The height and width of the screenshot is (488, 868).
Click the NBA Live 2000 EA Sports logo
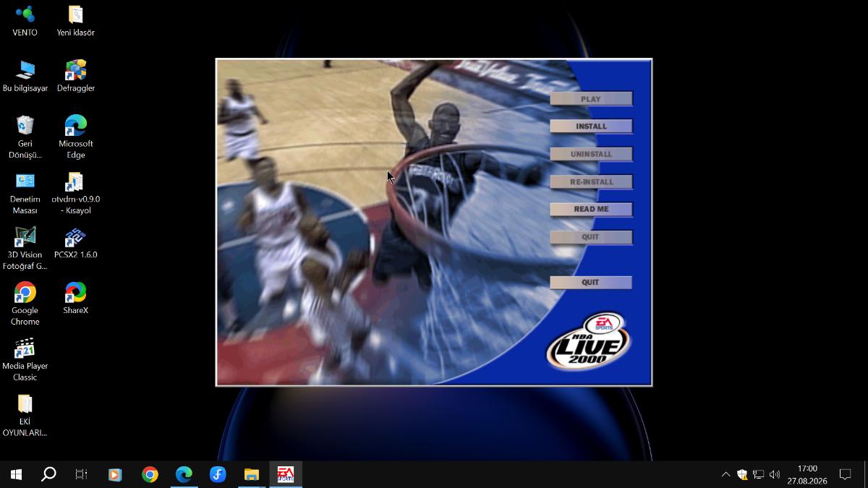tap(588, 341)
